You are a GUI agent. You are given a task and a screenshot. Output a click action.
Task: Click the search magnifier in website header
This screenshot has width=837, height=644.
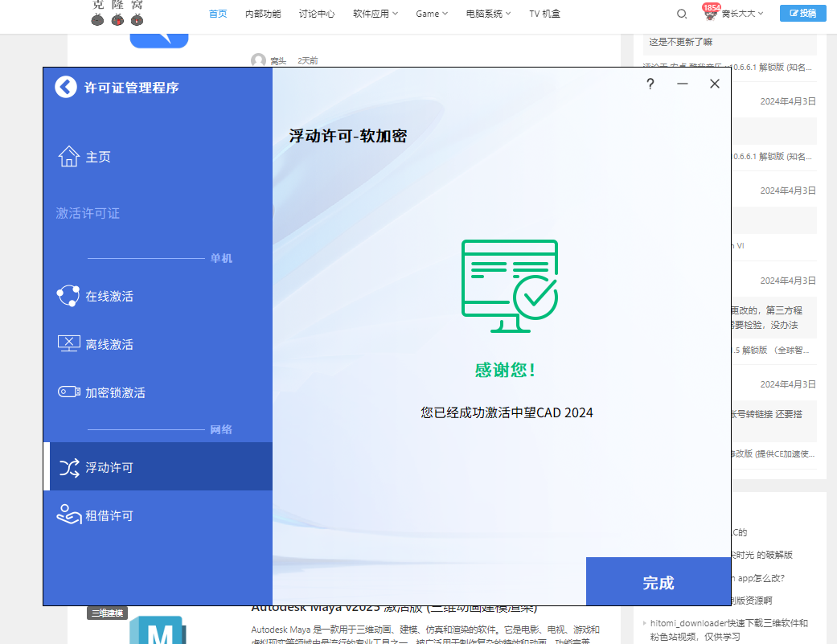pyautogui.click(x=682, y=14)
